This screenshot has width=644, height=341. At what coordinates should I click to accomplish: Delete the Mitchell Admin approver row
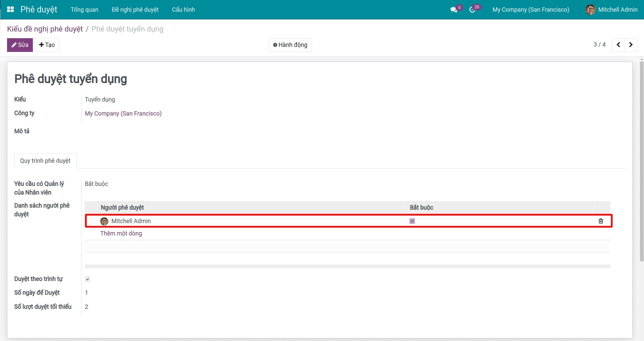tap(601, 221)
